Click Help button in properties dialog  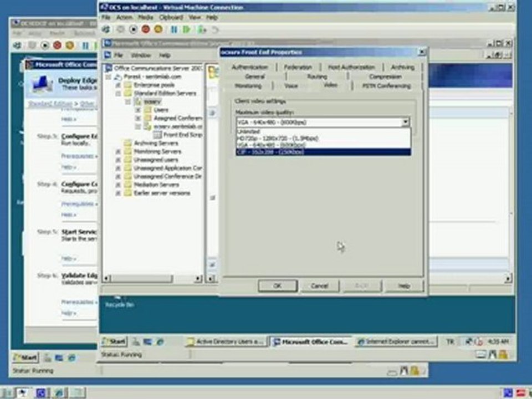point(404,286)
